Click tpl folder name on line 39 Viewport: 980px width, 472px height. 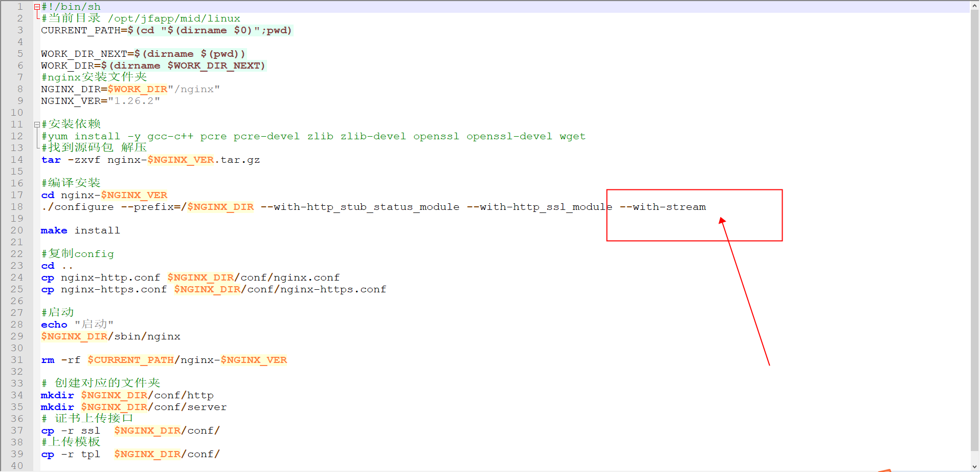(x=91, y=454)
